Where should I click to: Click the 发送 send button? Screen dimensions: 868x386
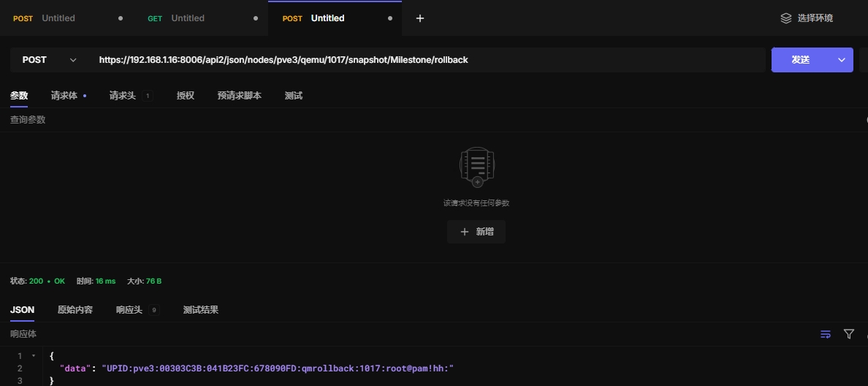coord(801,60)
